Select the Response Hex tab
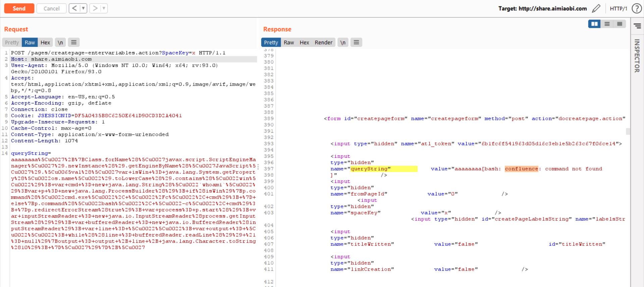The width and height of the screenshot is (644, 287). tap(304, 43)
